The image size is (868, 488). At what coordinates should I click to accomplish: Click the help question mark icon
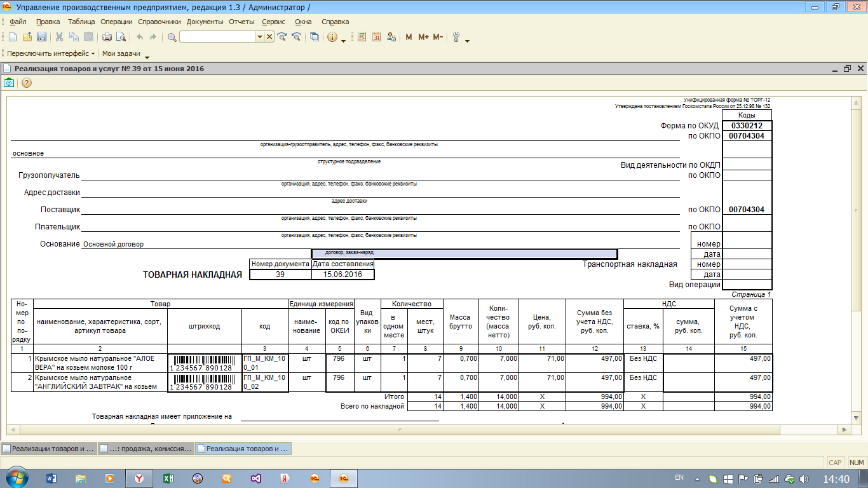[x=27, y=83]
